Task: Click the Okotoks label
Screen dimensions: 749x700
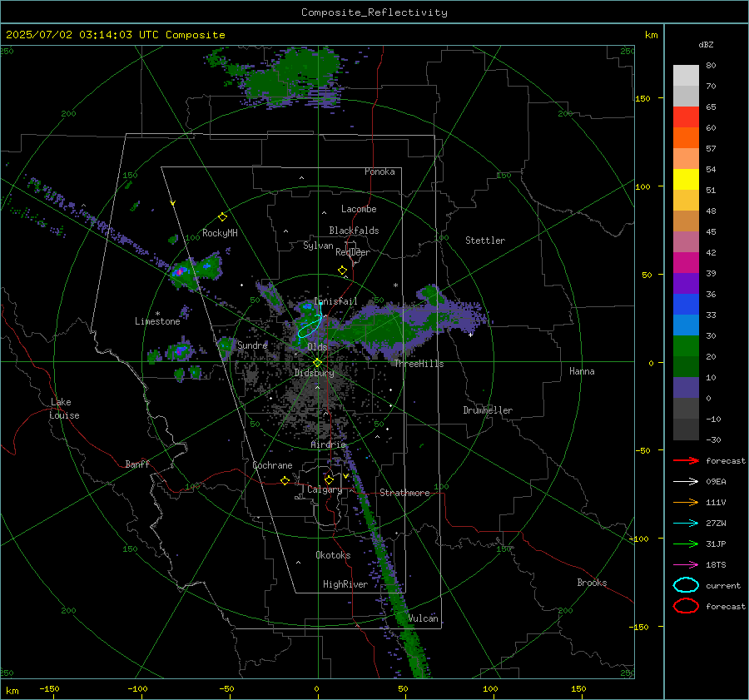Action: (333, 555)
